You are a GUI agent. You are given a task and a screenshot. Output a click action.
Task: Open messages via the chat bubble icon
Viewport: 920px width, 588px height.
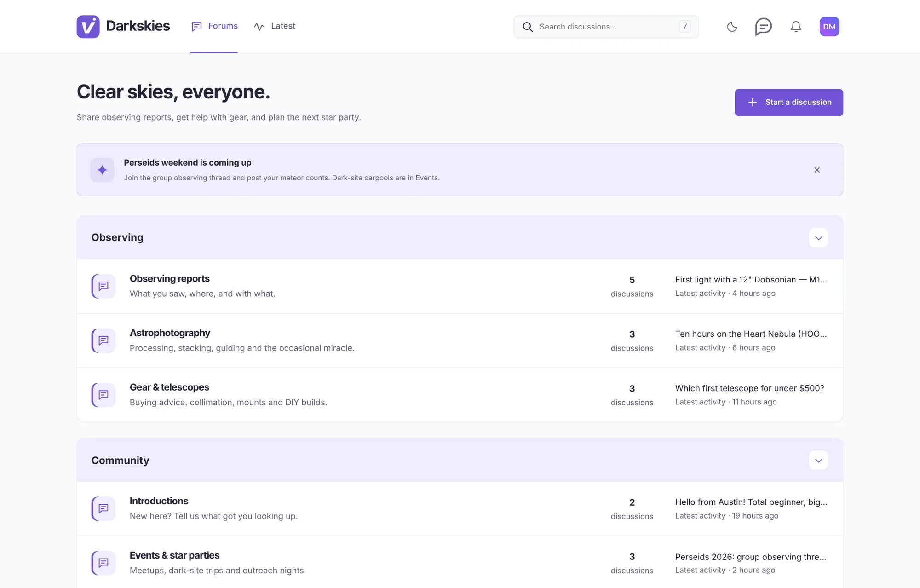(764, 27)
